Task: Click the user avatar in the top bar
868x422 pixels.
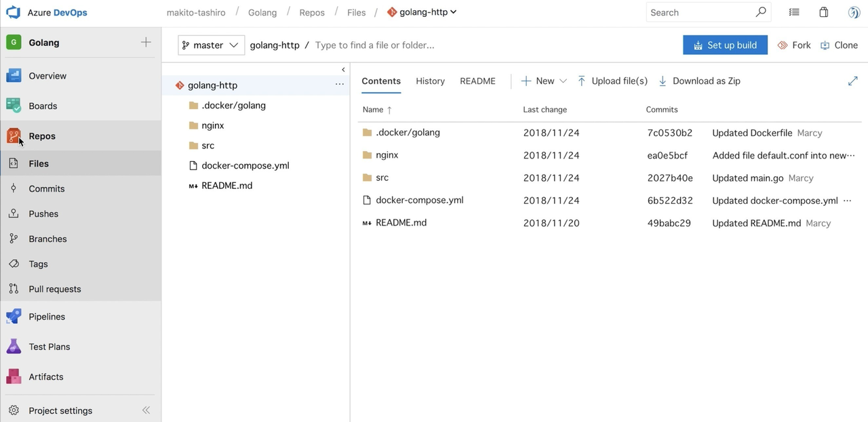Action: (x=853, y=12)
